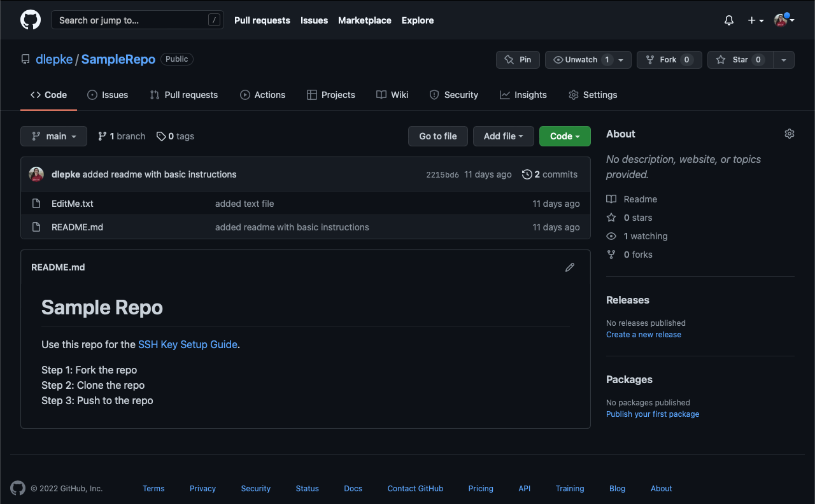
Task: Open the plus create-new menu
Action: coord(756,20)
